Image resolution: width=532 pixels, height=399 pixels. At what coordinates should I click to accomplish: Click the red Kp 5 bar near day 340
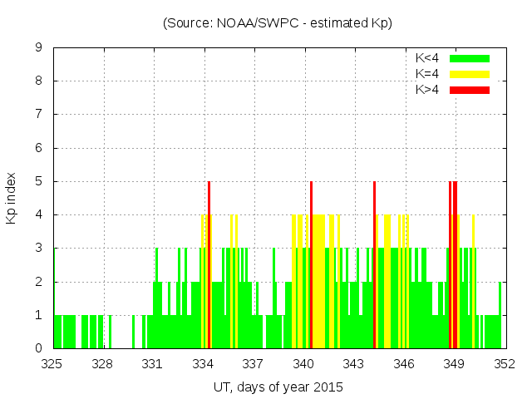[311, 266]
